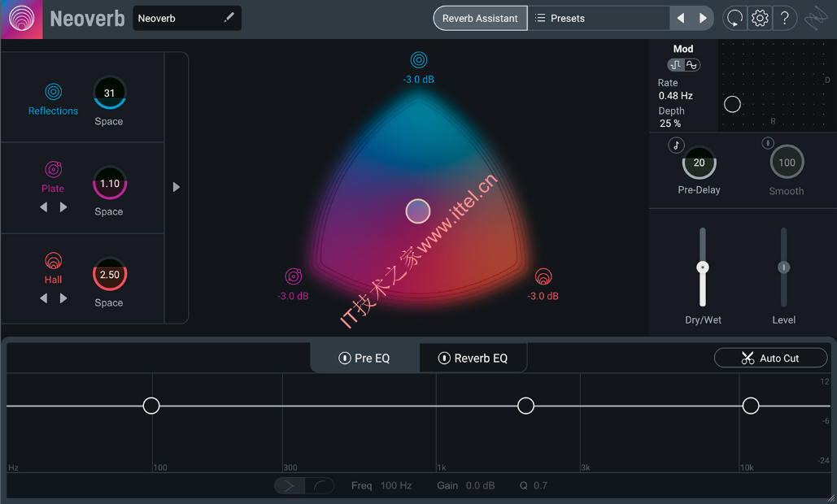
Task: Click the Gain value 0.0 dB
Action: (480, 485)
